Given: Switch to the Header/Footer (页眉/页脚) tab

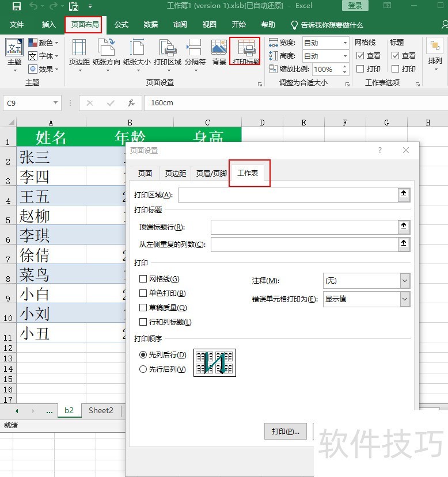Looking at the screenshot, I should coord(211,173).
